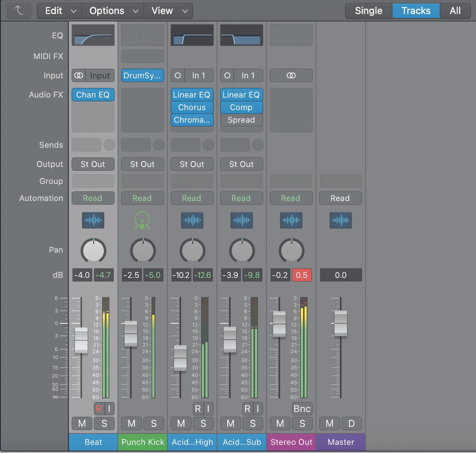Click the waveform freeze icon on Beat channel

93,221
